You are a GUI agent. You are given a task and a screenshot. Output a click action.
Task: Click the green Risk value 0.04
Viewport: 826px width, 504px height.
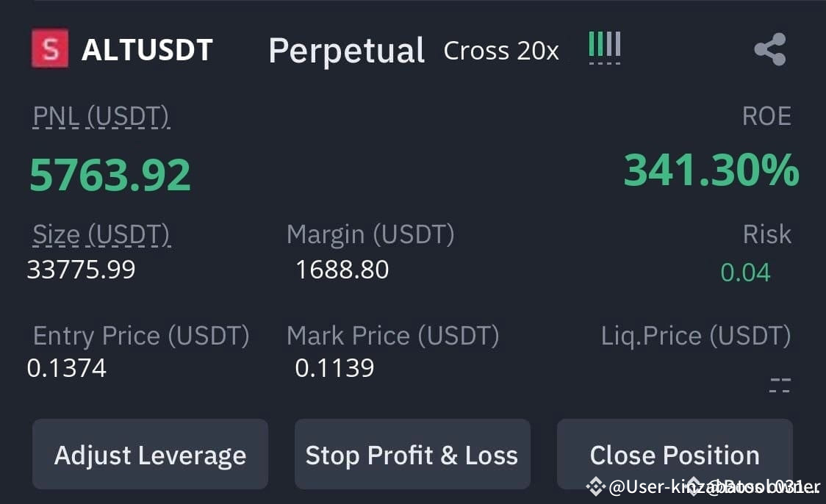(745, 272)
